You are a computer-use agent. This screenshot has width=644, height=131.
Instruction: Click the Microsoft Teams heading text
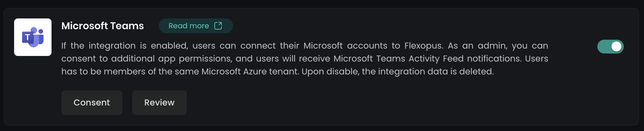(102, 26)
